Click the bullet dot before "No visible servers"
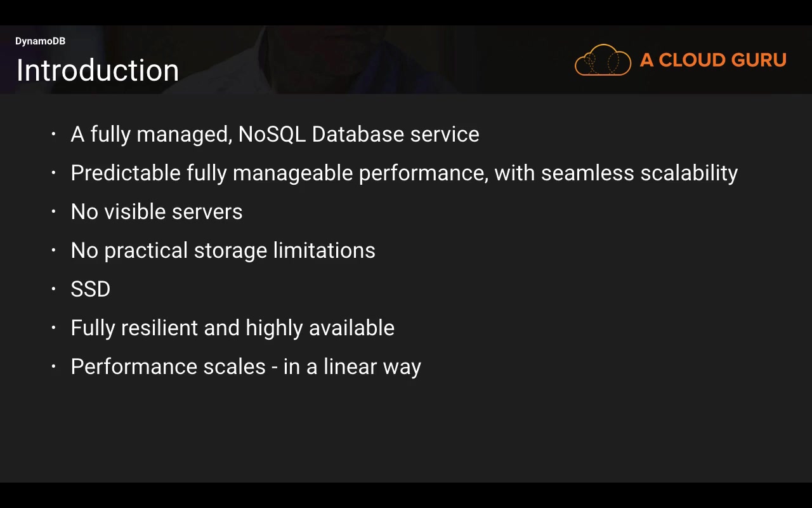Screen dimensions: 812x508 point(54,211)
